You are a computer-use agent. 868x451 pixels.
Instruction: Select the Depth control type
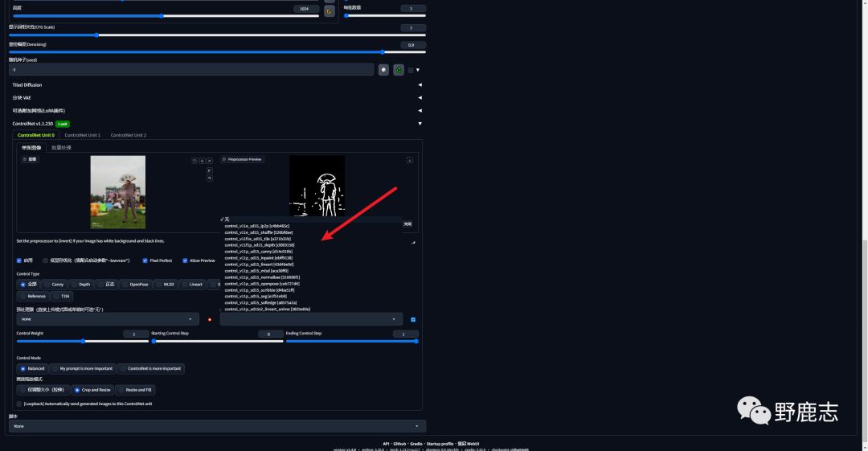pos(80,285)
